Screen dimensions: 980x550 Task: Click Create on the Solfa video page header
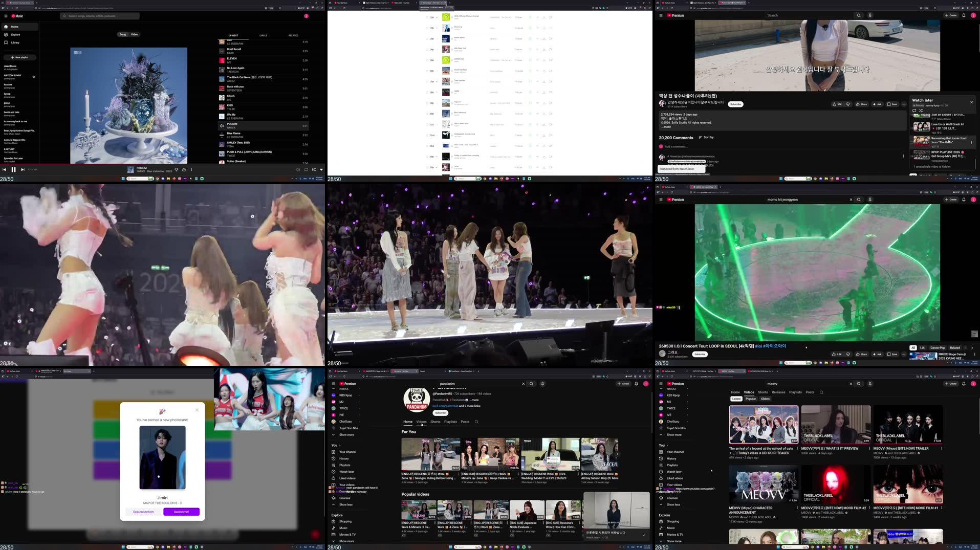(951, 15)
